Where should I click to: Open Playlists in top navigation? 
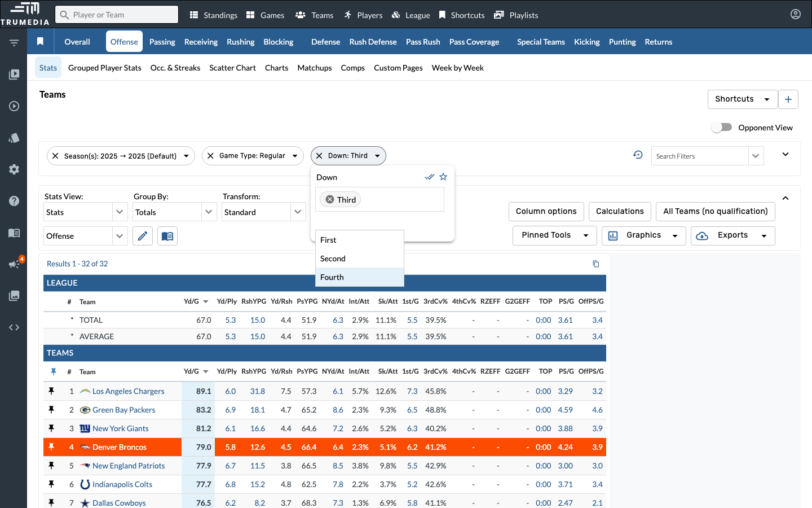pos(516,15)
